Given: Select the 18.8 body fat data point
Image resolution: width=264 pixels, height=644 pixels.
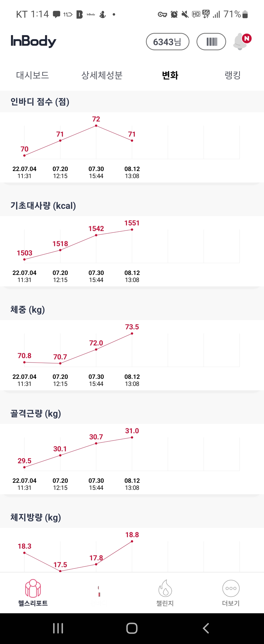Looking at the screenshot, I should click(x=132, y=542).
